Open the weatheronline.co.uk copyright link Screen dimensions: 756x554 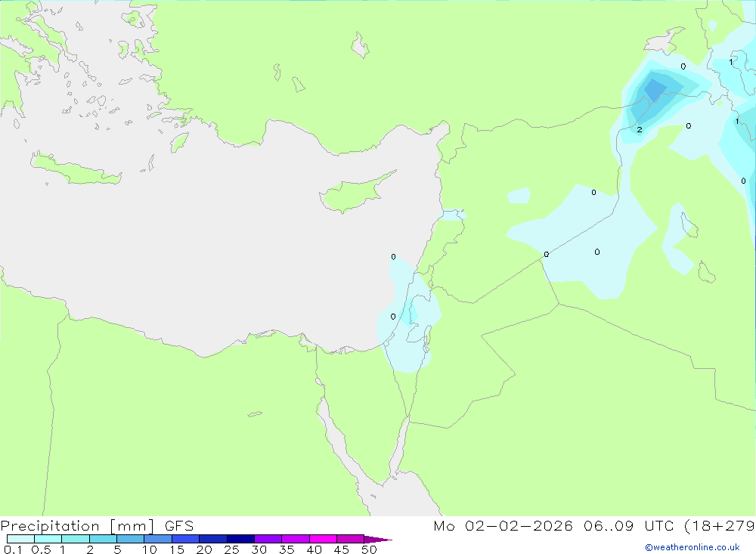pyautogui.click(x=692, y=547)
